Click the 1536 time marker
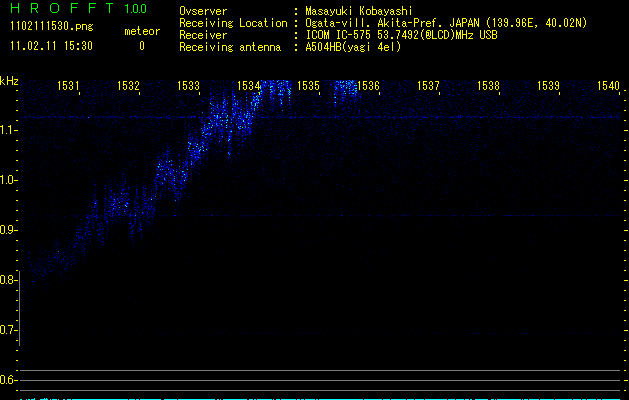 point(368,86)
